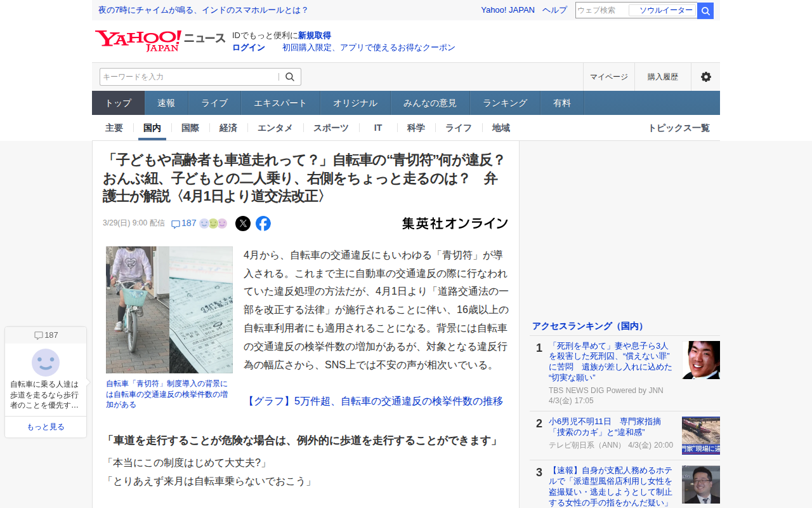Click the thumbnail for ranking item 3
Viewport: 812px width, 508px height.
[x=701, y=485]
